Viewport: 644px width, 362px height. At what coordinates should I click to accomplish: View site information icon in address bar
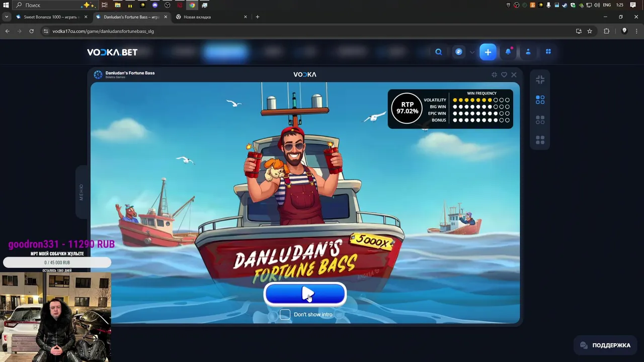click(46, 31)
